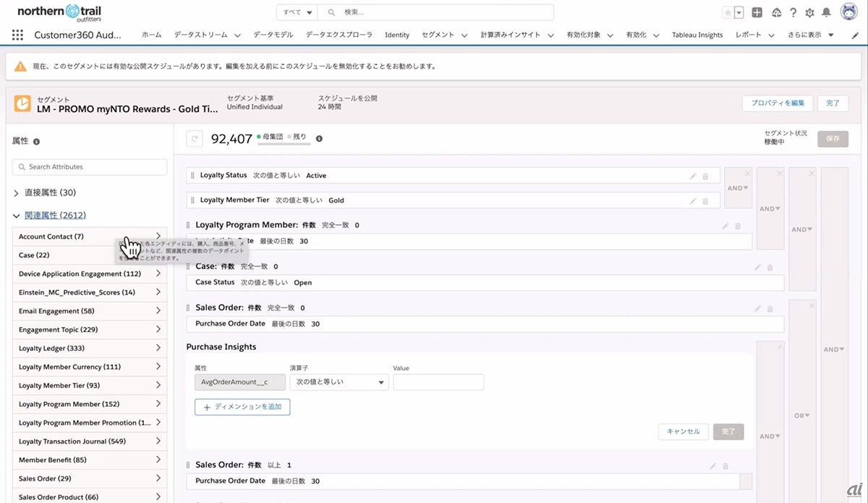Open the 次の値と等しい operator dropdown
Image resolution: width=868 pixels, height=503 pixels.
click(339, 382)
